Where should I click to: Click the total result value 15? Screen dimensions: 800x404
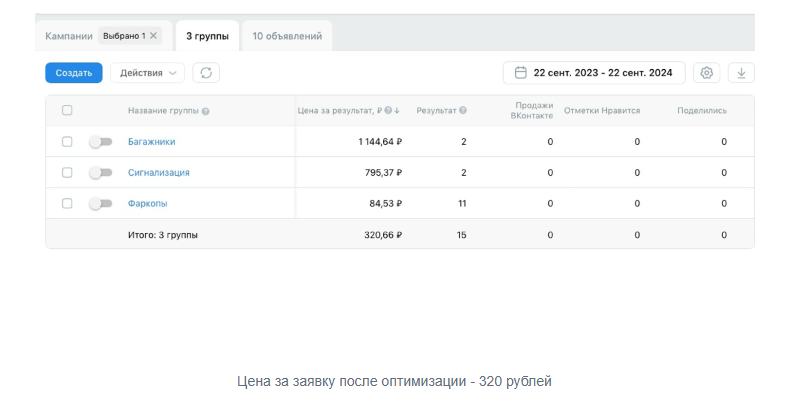(x=462, y=235)
